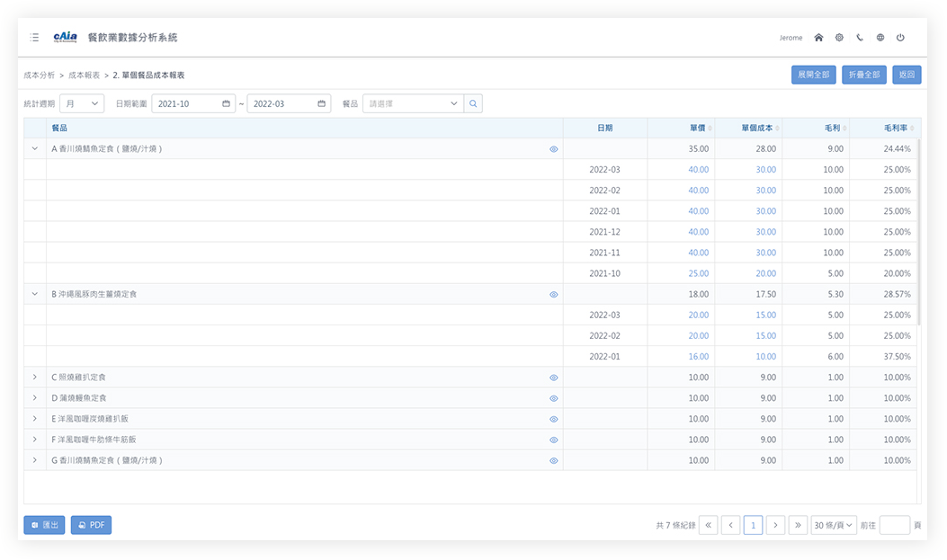Export with the 匯出 button
947x560 pixels.
pyautogui.click(x=44, y=525)
